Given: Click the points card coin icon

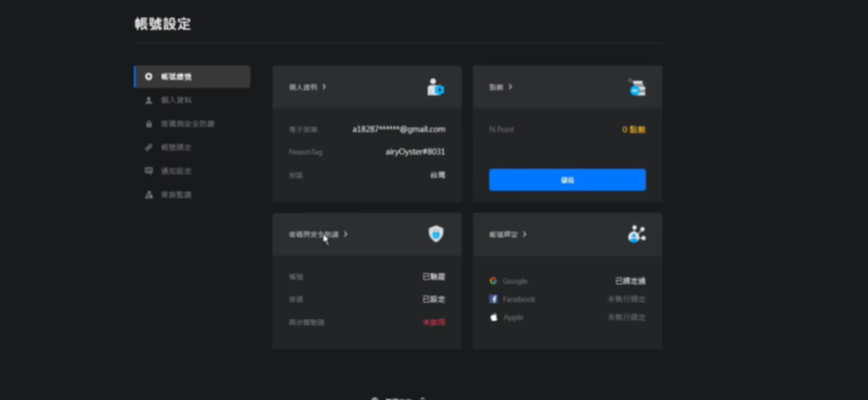Looking at the screenshot, I should (x=636, y=87).
